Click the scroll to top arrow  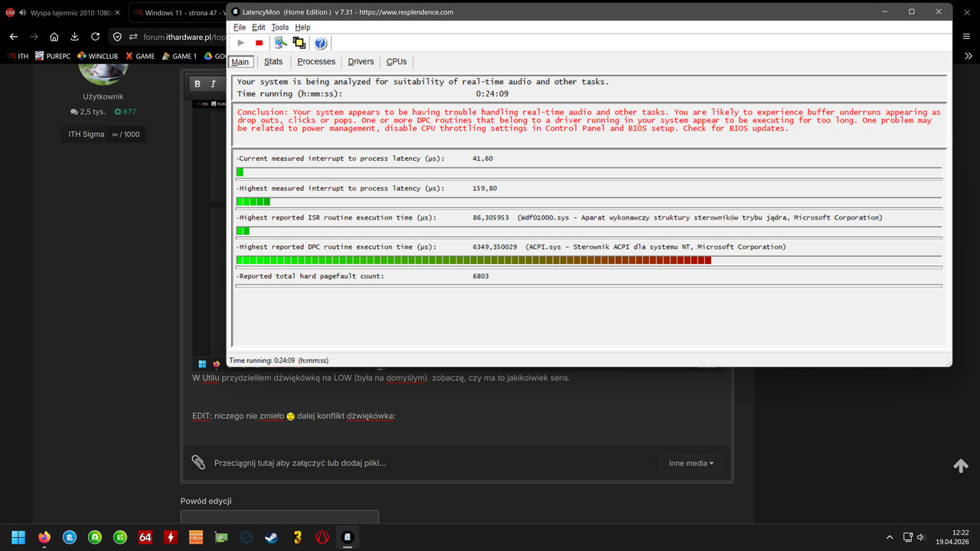(x=961, y=466)
